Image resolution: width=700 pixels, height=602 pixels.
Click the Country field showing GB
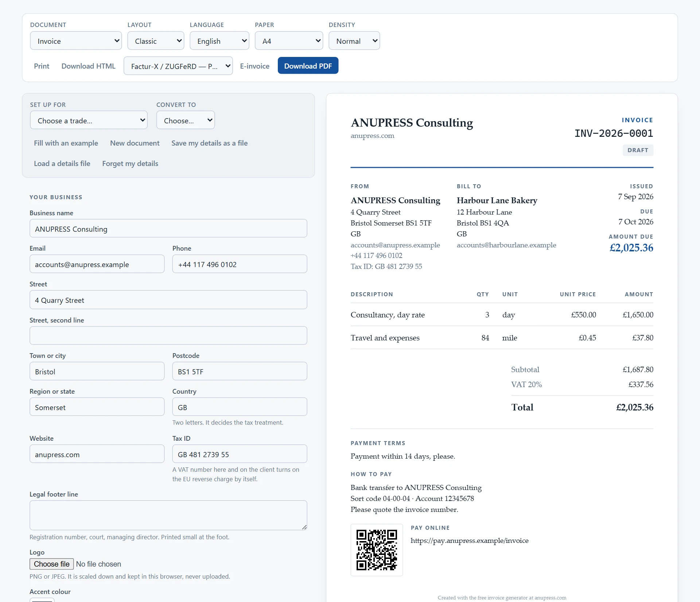[240, 407]
